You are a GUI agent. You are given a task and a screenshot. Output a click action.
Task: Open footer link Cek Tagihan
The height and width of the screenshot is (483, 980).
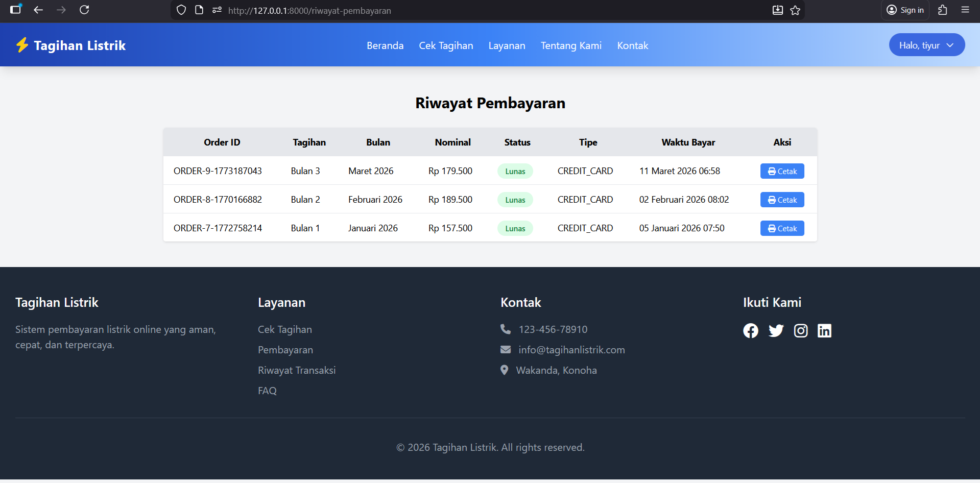284,329
